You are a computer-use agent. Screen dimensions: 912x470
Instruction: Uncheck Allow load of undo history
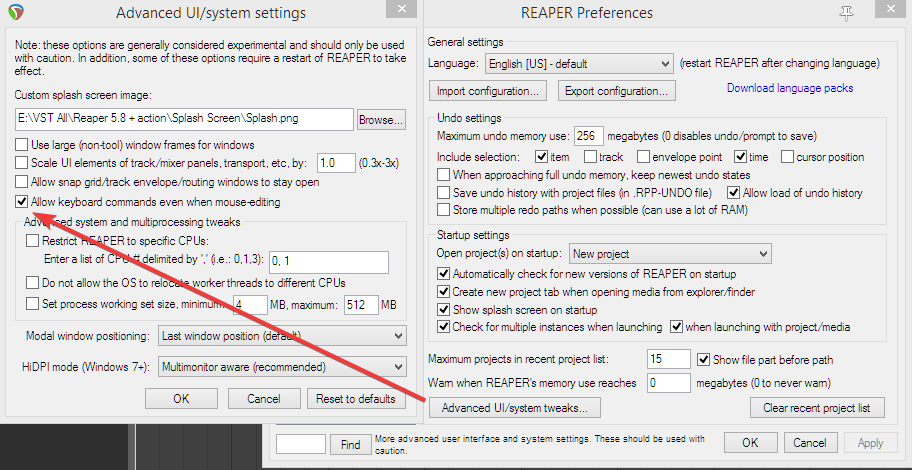pos(733,192)
